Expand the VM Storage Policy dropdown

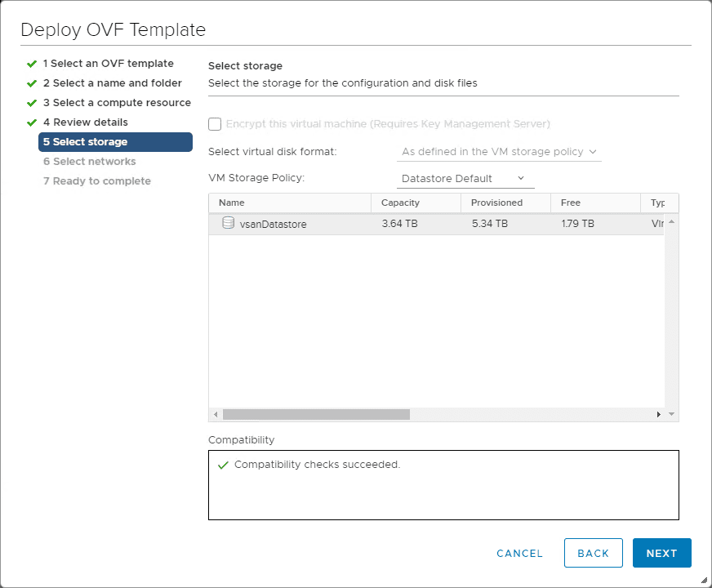(x=464, y=179)
